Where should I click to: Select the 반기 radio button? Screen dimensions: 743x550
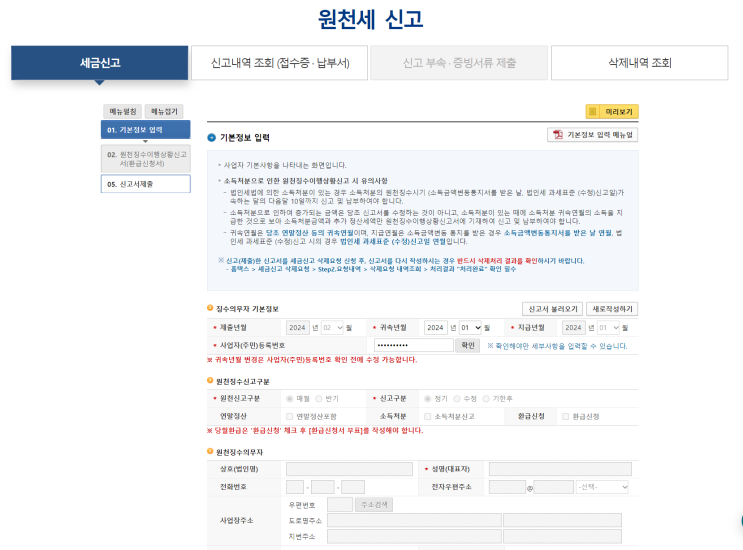pos(319,399)
